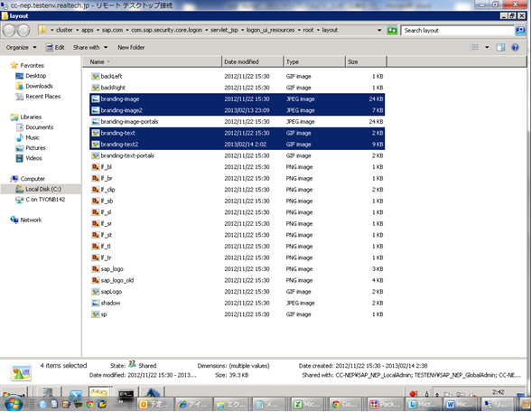Click 'apps' in the address path
Screen dimensions: 532x412
(x=88, y=30)
